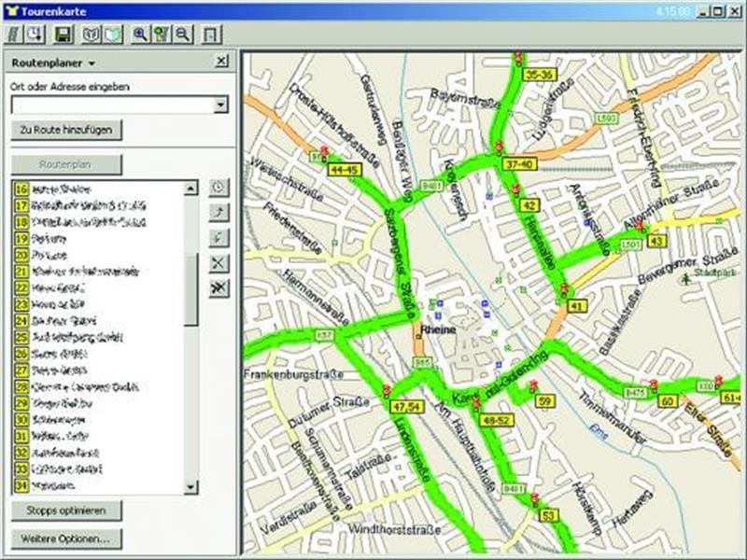Expand the address combo box arrow
This screenshot has width=747, height=560.
[x=220, y=105]
